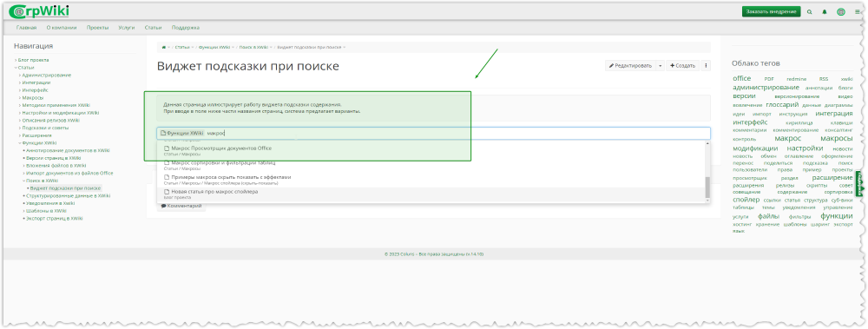Click the Редактировать button
868x329 pixels.
click(x=630, y=65)
